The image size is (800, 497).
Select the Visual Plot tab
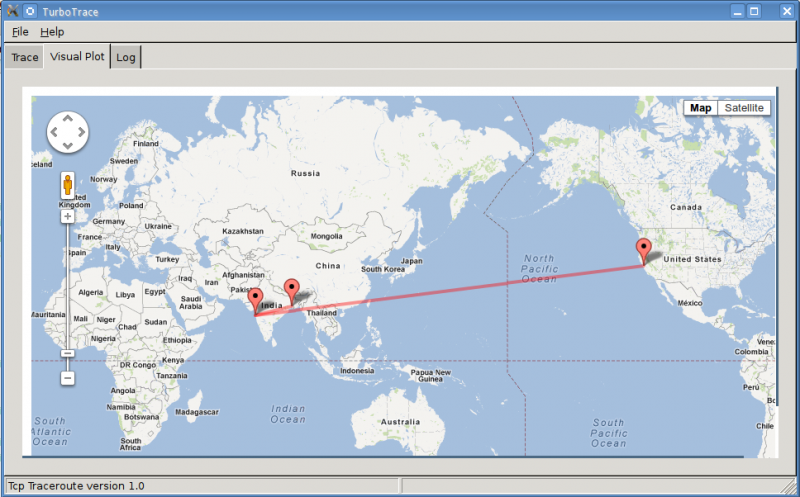tap(77, 57)
